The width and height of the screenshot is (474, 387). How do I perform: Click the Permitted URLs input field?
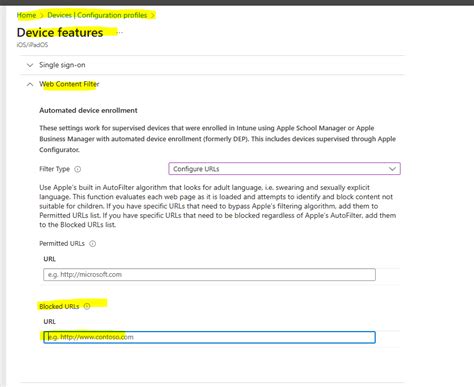coord(209,275)
